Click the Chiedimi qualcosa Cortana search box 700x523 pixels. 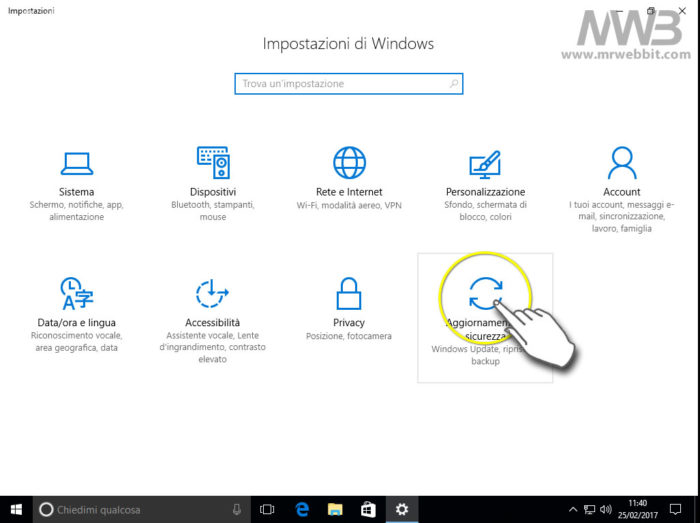(142, 510)
